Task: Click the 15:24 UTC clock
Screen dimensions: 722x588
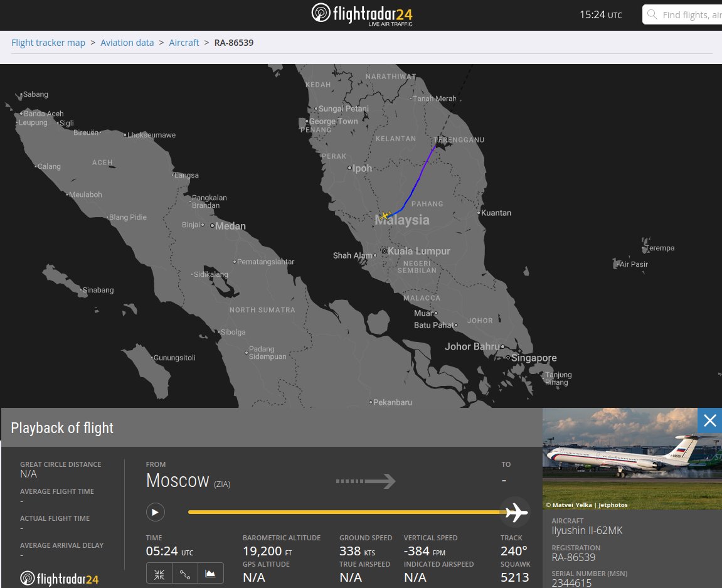Action: point(600,14)
